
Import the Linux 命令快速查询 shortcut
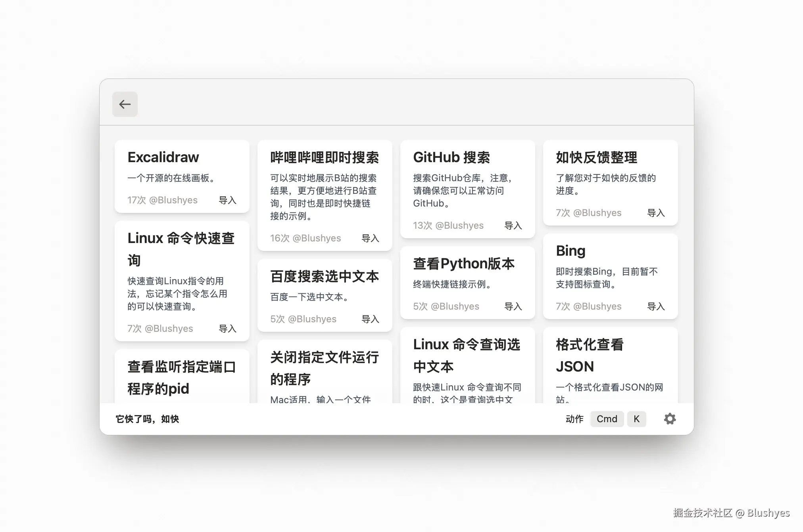click(x=227, y=329)
